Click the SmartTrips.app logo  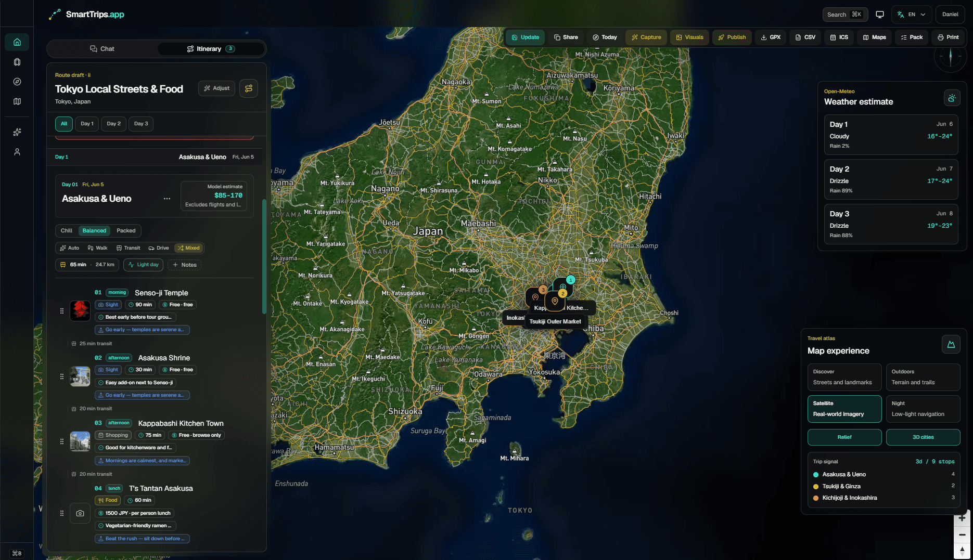point(86,15)
